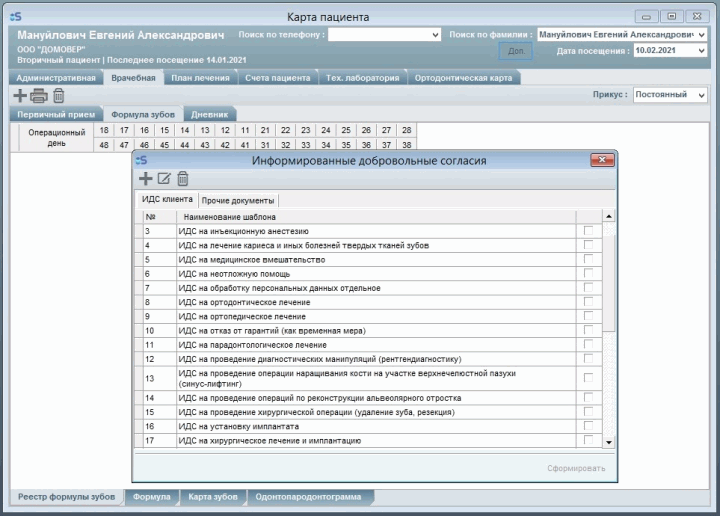Check box for ИДС на неотложную помощь
The width and height of the screenshot is (720, 516).
(588, 273)
